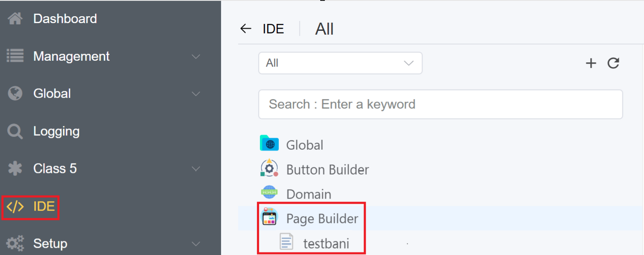This screenshot has height=255, width=644.
Task: Click the Search keyword input field
Action: pyautogui.click(x=440, y=104)
